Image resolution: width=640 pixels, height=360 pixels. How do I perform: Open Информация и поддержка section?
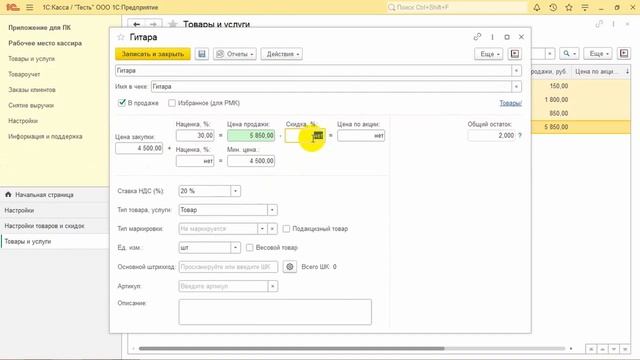(45, 136)
